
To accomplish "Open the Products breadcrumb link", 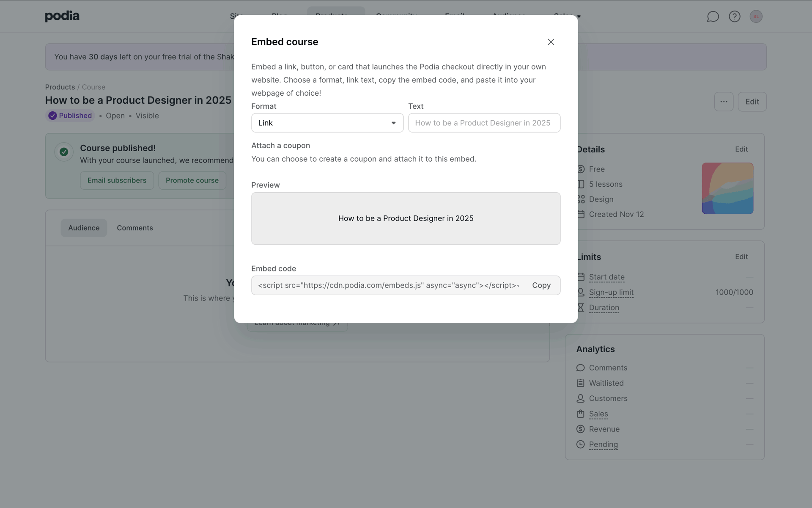I will [60, 87].
